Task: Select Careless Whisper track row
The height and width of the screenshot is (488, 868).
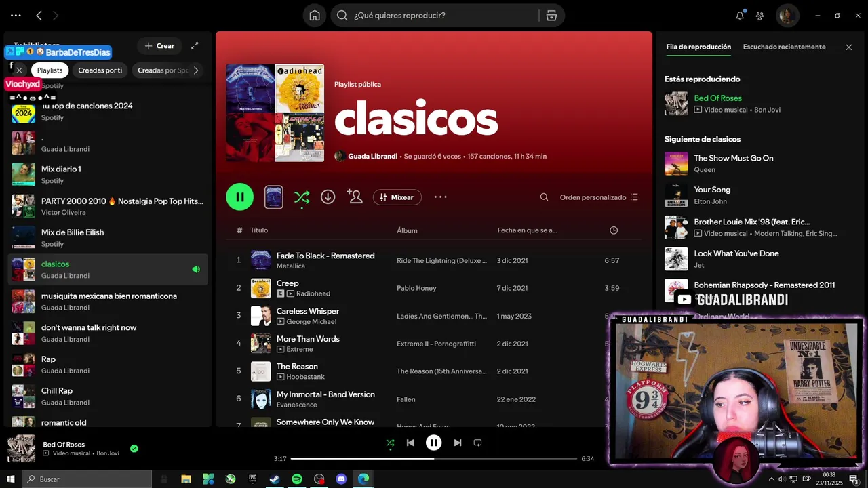Action: coord(434,316)
